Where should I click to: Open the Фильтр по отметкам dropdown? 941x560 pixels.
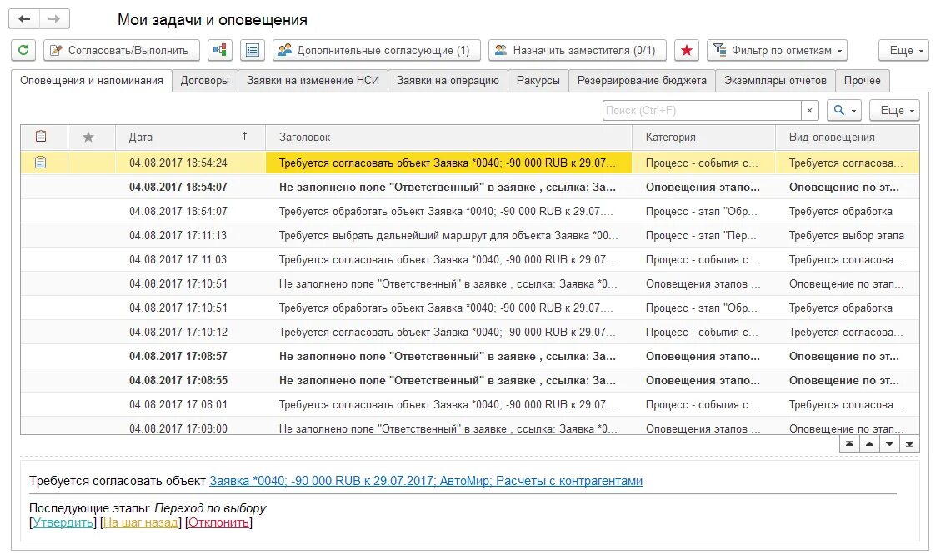pos(777,51)
